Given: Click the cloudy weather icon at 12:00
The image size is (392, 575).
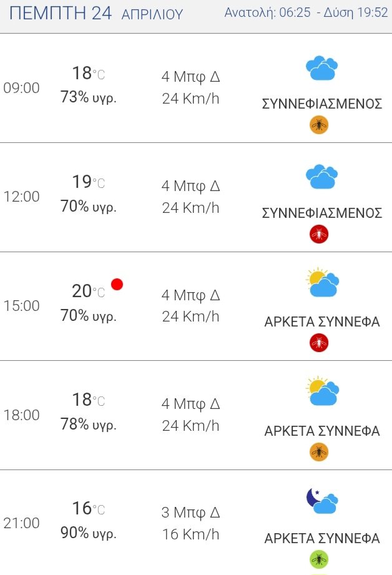Looking at the screenshot, I should tap(321, 177).
